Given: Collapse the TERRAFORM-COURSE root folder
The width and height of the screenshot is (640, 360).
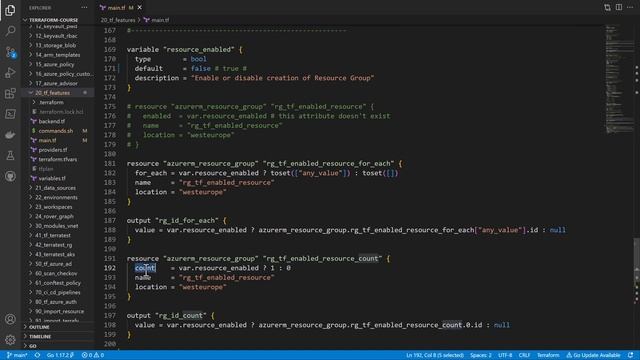Looking at the screenshot, I should [x=53, y=20].
